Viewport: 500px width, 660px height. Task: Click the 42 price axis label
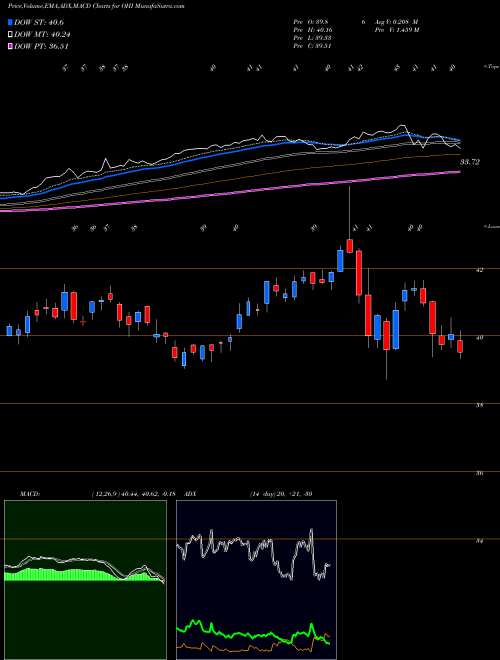click(x=481, y=270)
